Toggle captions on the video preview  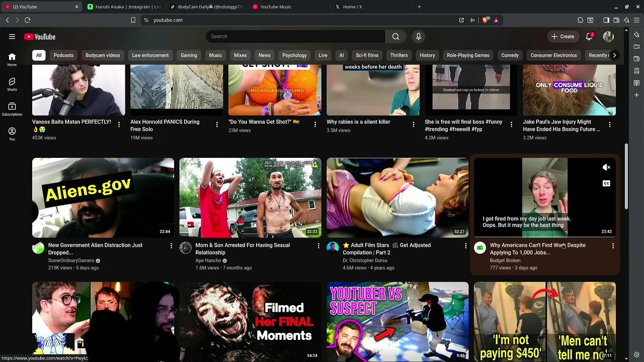pos(606,184)
